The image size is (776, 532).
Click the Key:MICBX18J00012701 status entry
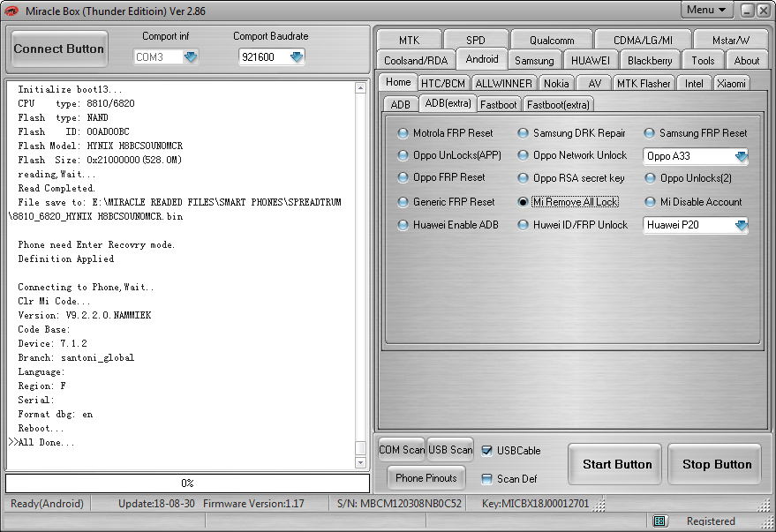coord(536,503)
